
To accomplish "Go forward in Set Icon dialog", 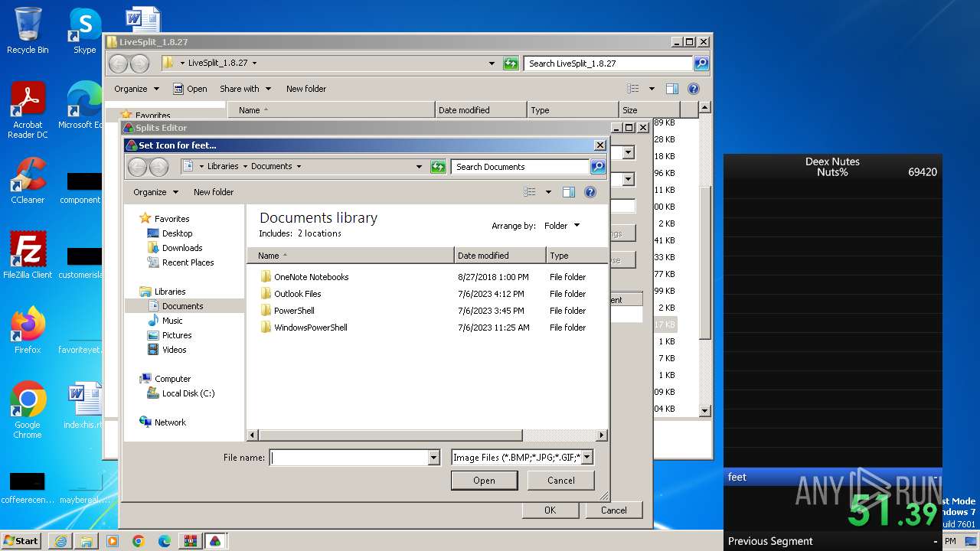I will [158, 167].
